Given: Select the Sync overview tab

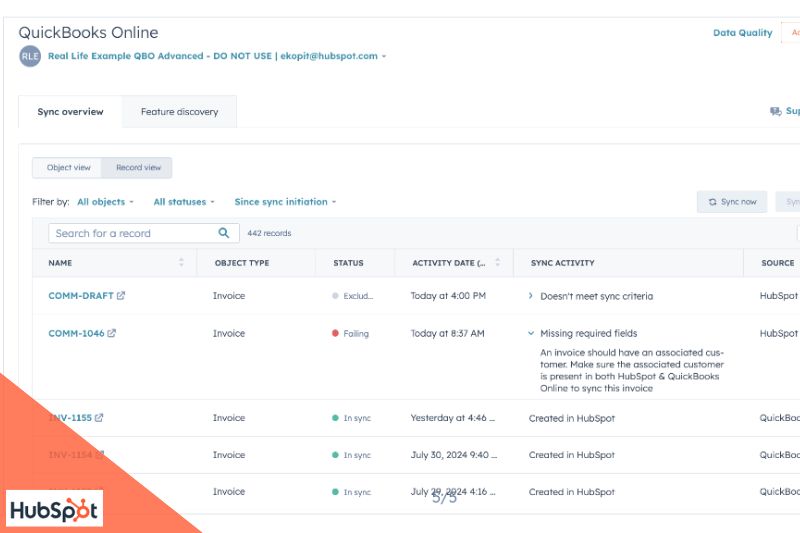Looking at the screenshot, I should 70,112.
